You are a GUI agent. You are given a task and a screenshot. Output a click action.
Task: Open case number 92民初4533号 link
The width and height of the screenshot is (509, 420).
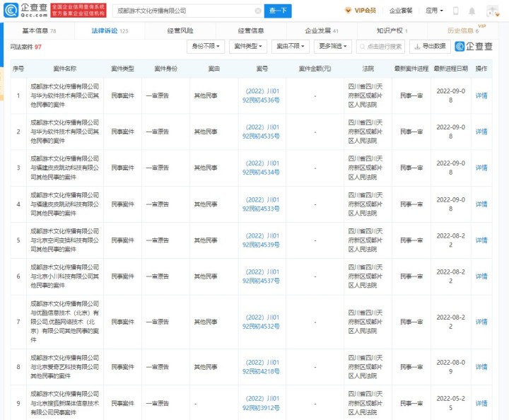click(x=261, y=204)
